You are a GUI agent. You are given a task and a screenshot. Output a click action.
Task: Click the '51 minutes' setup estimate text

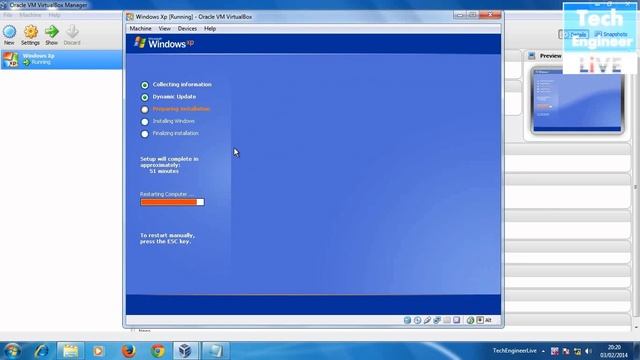(164, 171)
